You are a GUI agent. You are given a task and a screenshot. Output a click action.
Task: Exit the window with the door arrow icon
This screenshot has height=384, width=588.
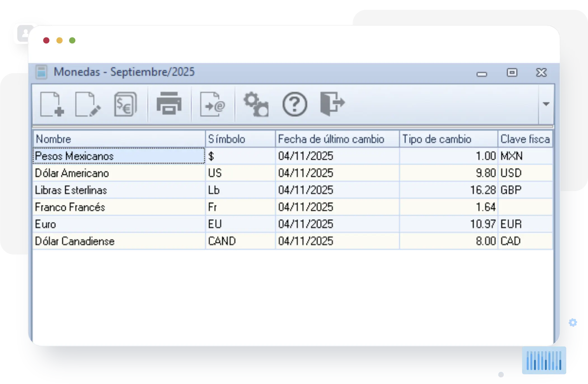tap(332, 103)
